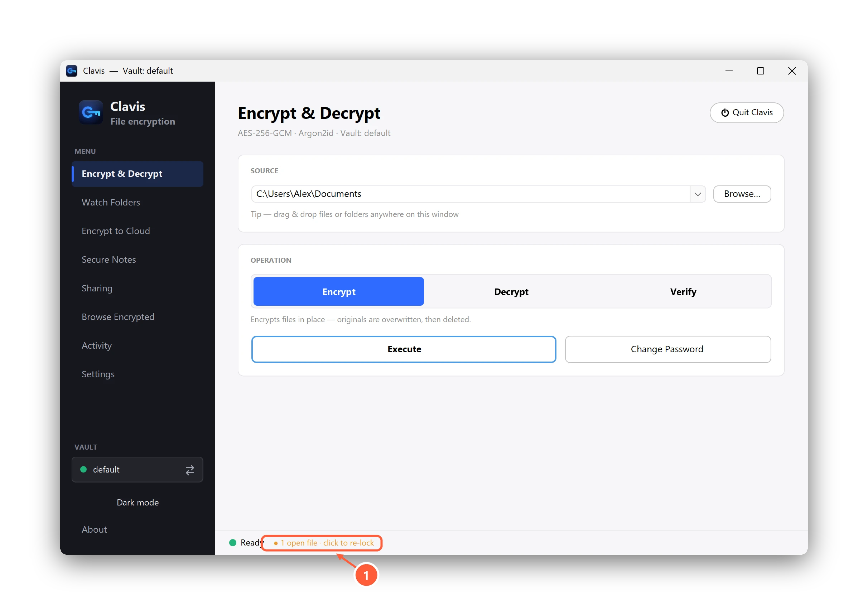The height and width of the screenshot is (615, 868).
Task: Open Encrypt to Cloud page
Action: coord(137,231)
